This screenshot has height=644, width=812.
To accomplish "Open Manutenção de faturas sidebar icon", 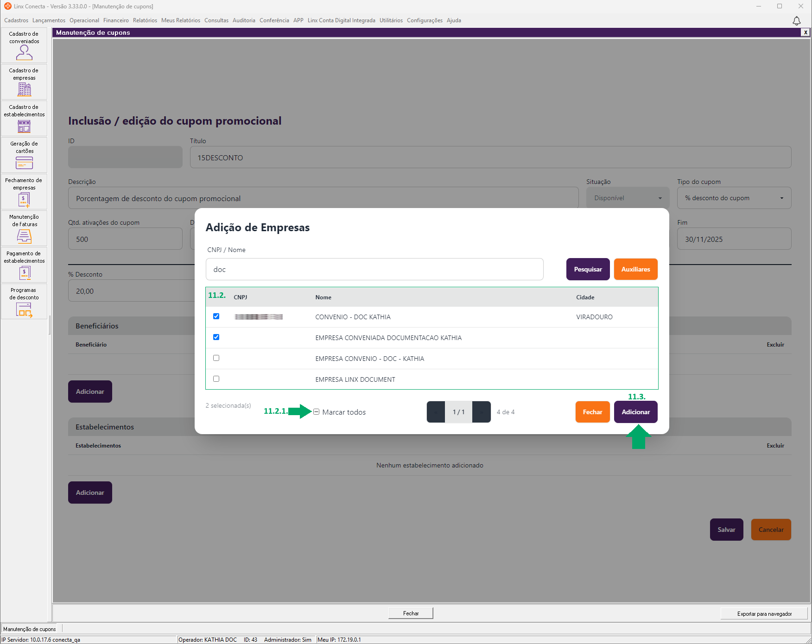I will tap(24, 228).
